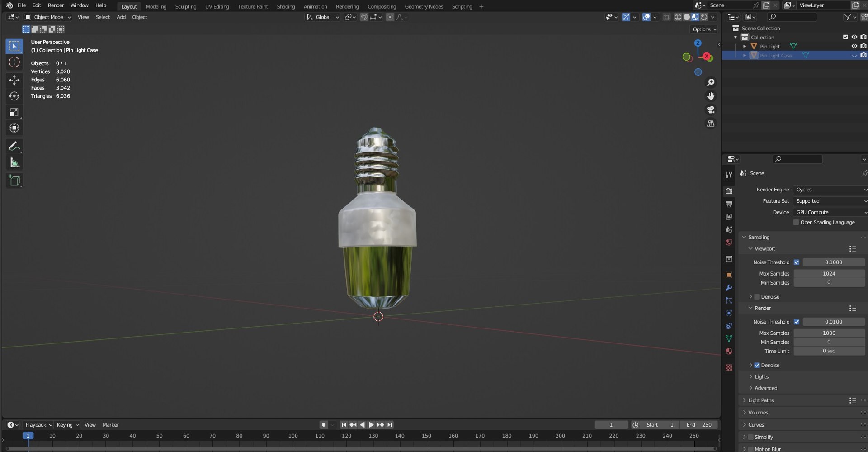Toggle Viewport Noise Threshold checkbox
The height and width of the screenshot is (452, 868).
point(797,262)
